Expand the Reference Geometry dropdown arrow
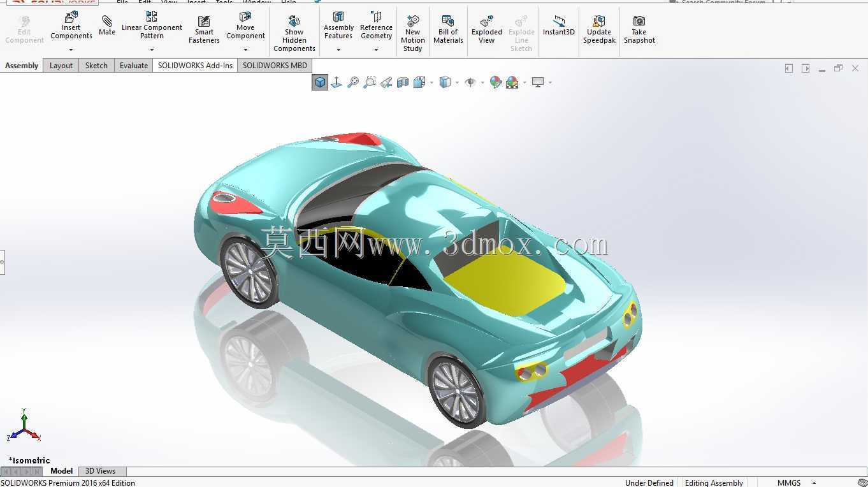The height and width of the screenshot is (487, 868). pyautogui.click(x=376, y=50)
